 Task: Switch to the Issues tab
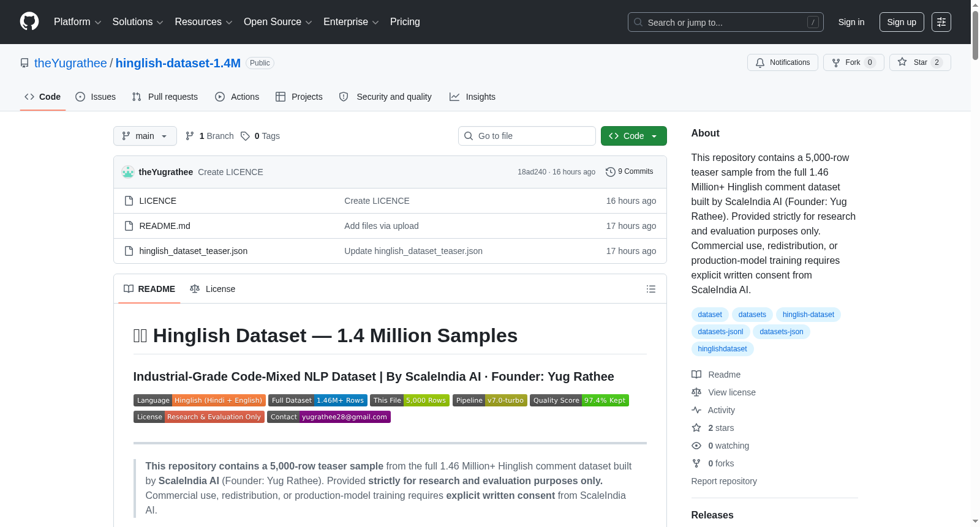point(96,97)
